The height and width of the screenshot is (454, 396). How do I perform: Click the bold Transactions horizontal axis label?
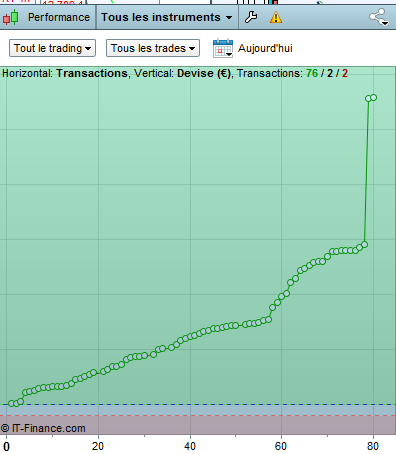[92, 73]
